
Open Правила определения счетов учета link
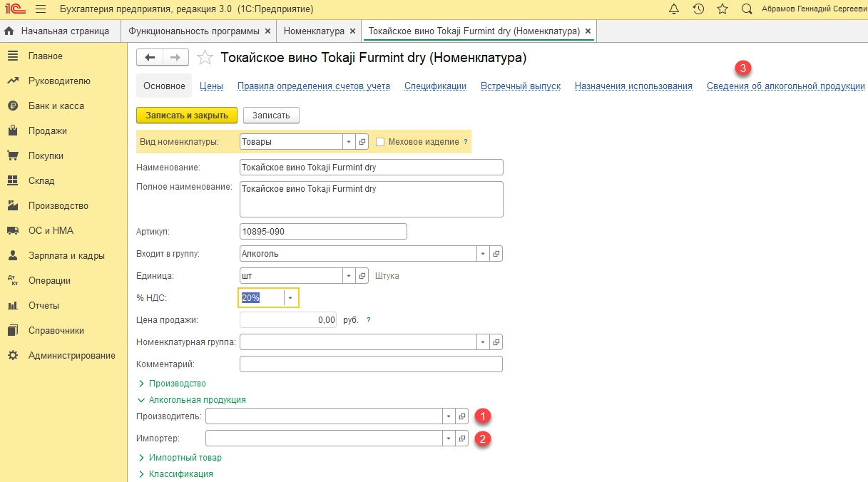pos(314,86)
